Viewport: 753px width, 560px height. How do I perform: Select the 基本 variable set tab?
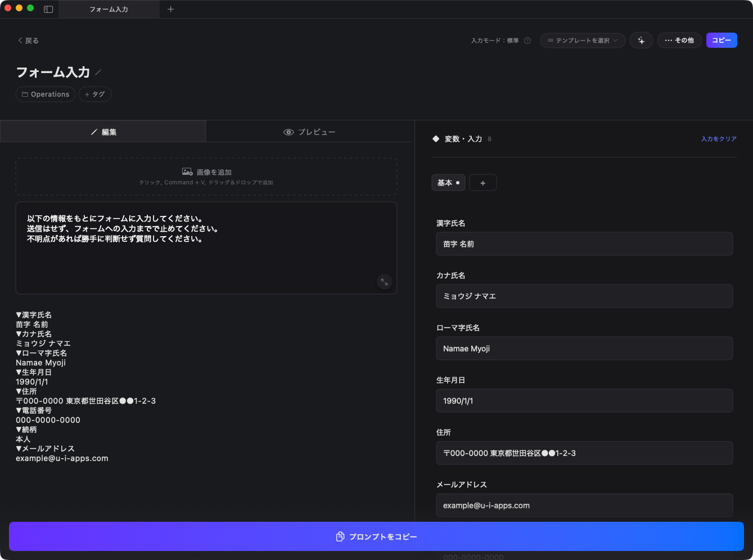tap(449, 183)
